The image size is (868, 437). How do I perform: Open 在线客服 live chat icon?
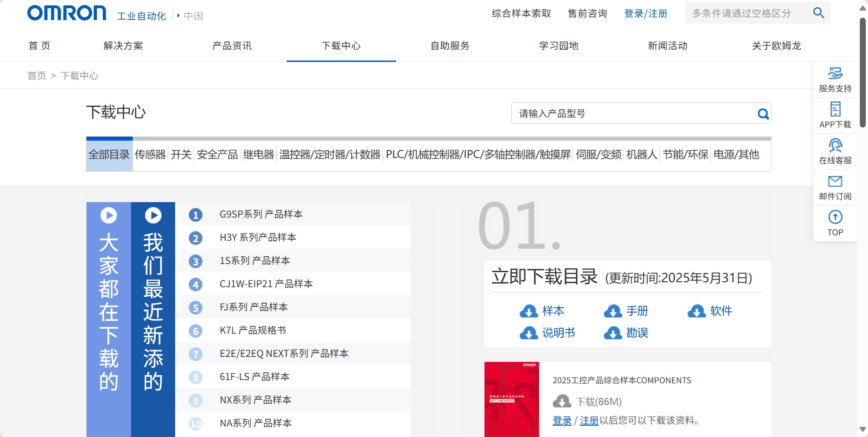(835, 146)
